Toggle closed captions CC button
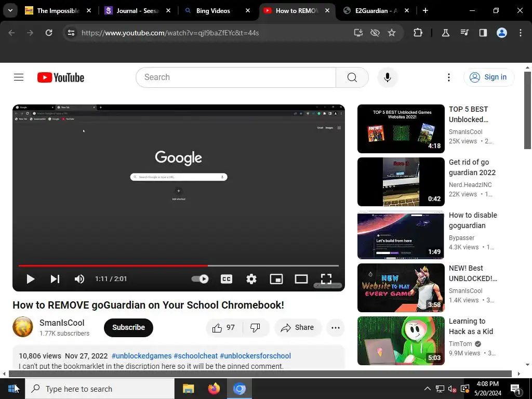The image size is (532, 399). [x=227, y=279]
